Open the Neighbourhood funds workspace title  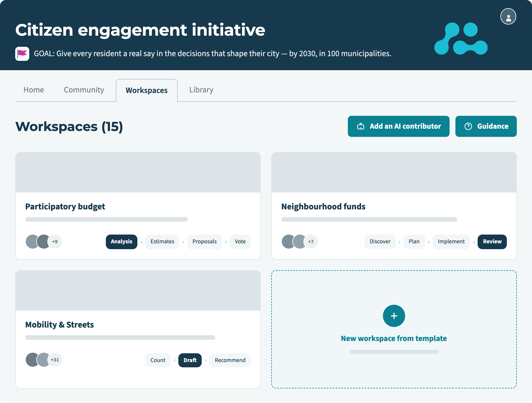[323, 207]
